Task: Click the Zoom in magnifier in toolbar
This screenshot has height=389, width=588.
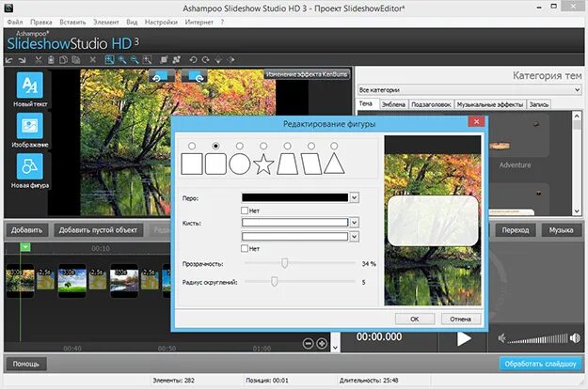Action: point(122,59)
